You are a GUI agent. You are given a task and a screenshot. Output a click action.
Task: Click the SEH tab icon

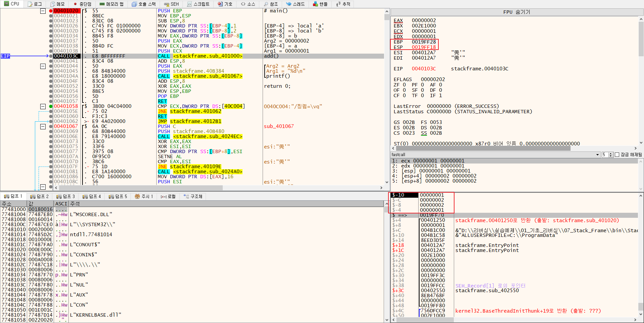click(166, 4)
